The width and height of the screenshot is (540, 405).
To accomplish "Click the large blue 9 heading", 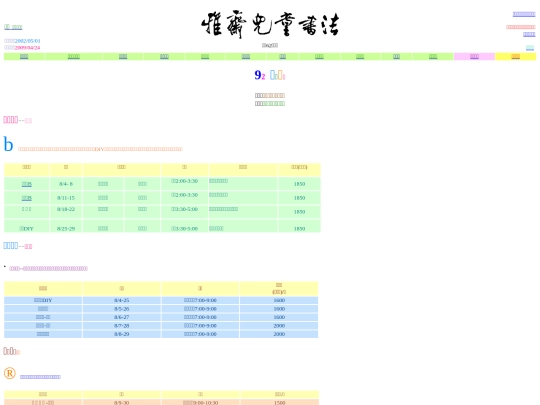I will 258,75.
